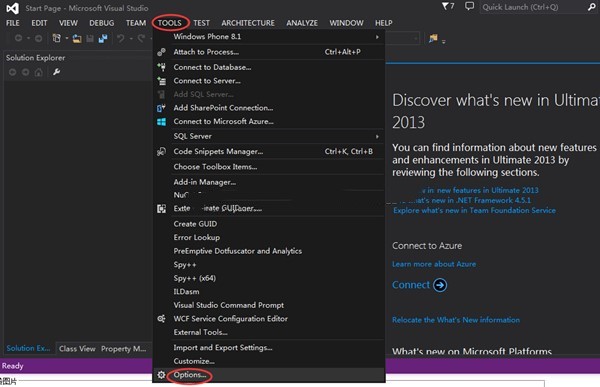Switch to the Class View tab
The height and width of the screenshot is (387, 600).
[77, 349]
